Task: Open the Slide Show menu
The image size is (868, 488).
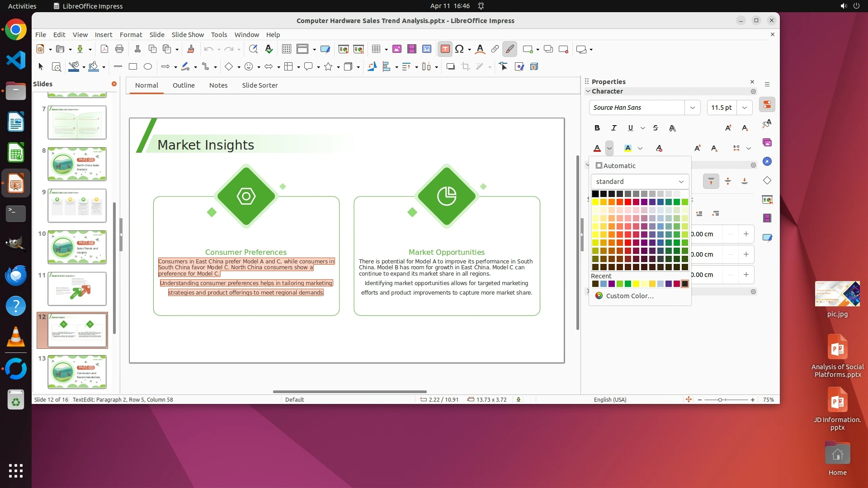Action: point(187,35)
